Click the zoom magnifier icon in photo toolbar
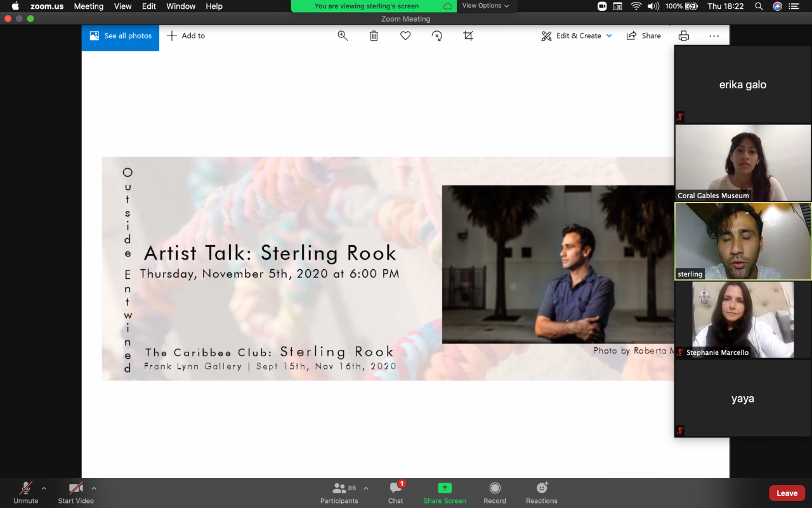The width and height of the screenshot is (812, 508). point(343,36)
